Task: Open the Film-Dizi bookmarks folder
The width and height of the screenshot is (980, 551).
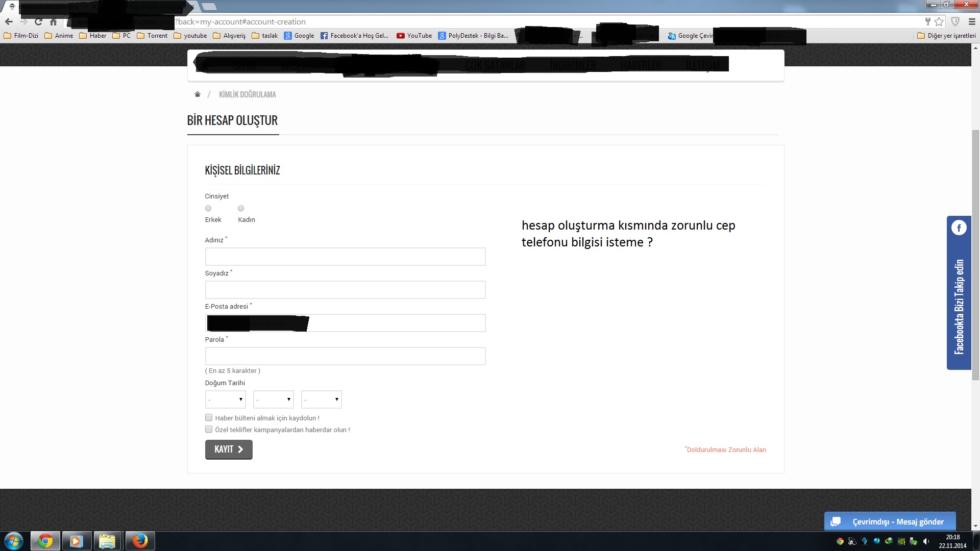Action: [x=21, y=36]
